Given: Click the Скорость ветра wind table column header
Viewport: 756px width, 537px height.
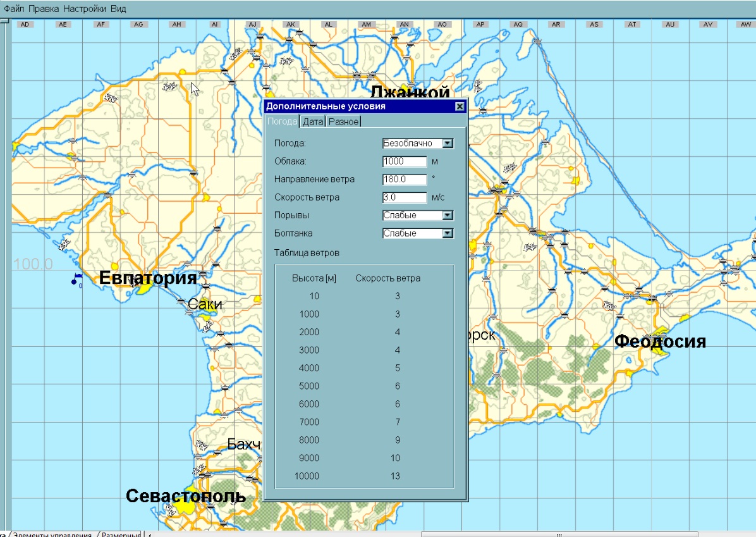Looking at the screenshot, I should coord(387,278).
